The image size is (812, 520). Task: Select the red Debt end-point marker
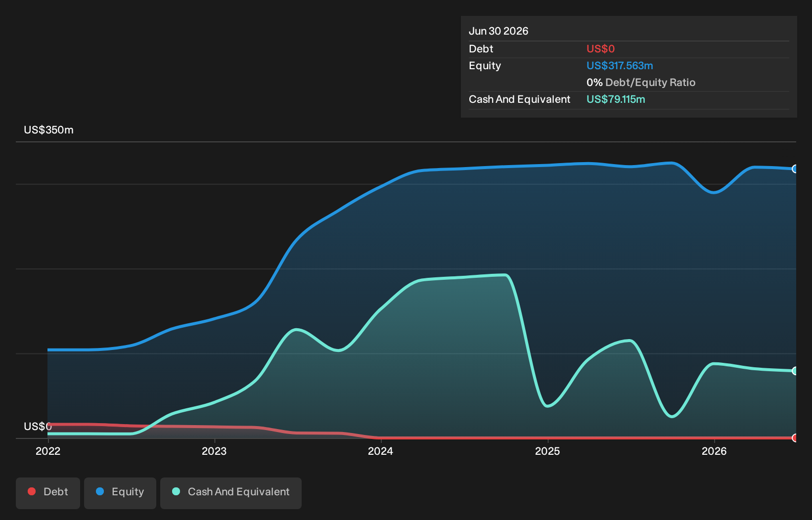tap(795, 438)
